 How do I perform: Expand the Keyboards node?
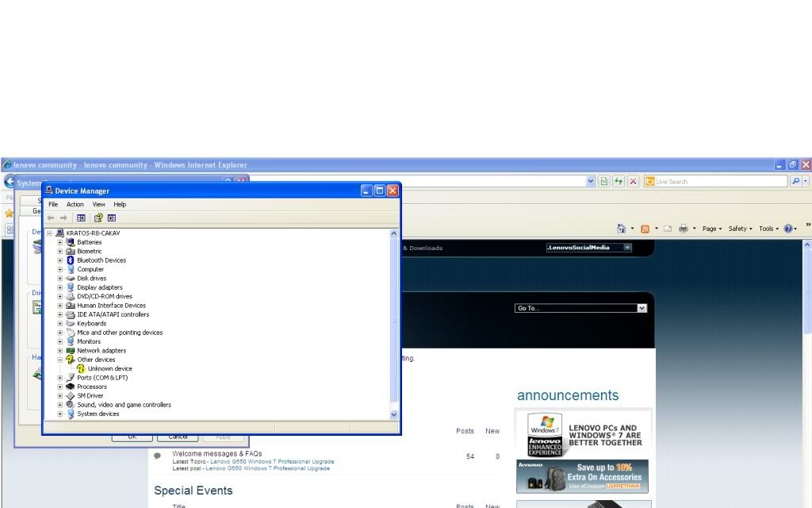[60, 324]
